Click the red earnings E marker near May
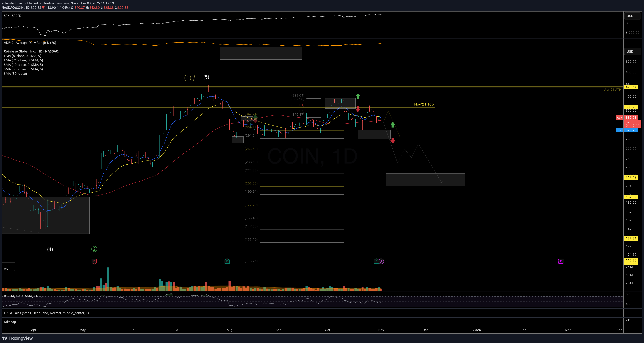 (x=94, y=261)
